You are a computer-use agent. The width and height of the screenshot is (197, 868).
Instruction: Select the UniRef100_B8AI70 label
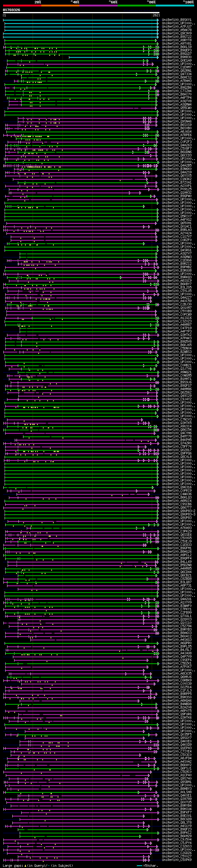coord(176,94)
